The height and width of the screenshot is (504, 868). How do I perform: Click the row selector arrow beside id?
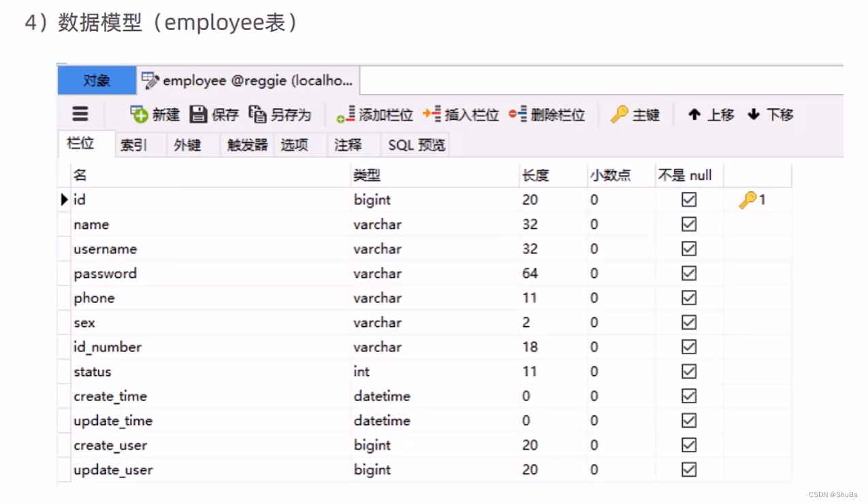(65, 200)
